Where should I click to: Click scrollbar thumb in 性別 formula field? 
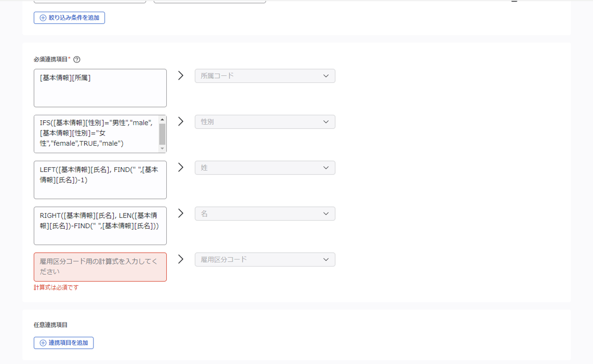coord(162,134)
